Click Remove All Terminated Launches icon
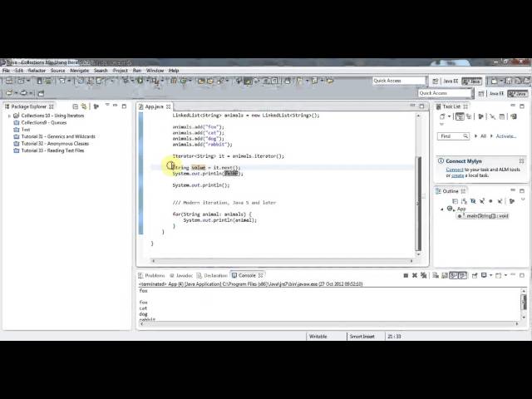This screenshot has height=399, width=532. [x=423, y=275]
